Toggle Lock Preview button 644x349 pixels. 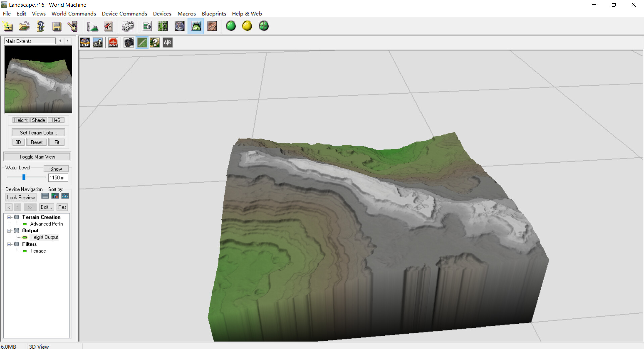point(21,198)
